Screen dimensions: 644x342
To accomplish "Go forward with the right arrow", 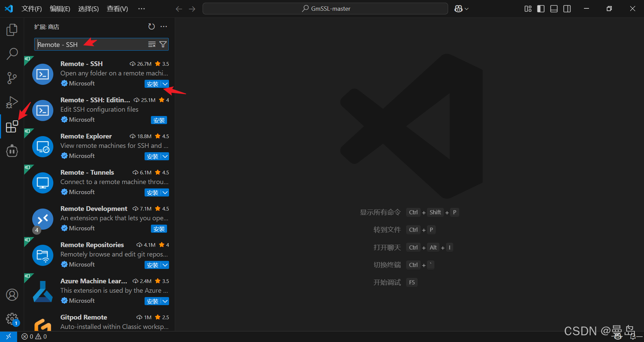I will click(192, 9).
